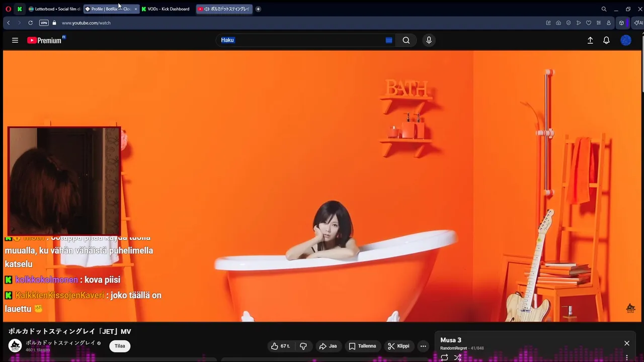Viewport: 644px width, 362px height.
Task: Close the Musa 3 playlist panel
Action: [x=627, y=343]
